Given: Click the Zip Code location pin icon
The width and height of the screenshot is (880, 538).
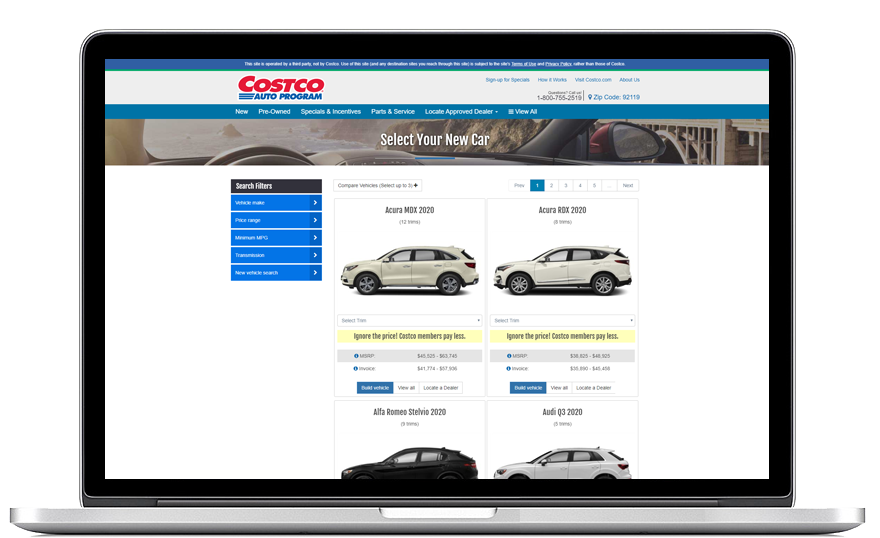Looking at the screenshot, I should pos(590,97).
